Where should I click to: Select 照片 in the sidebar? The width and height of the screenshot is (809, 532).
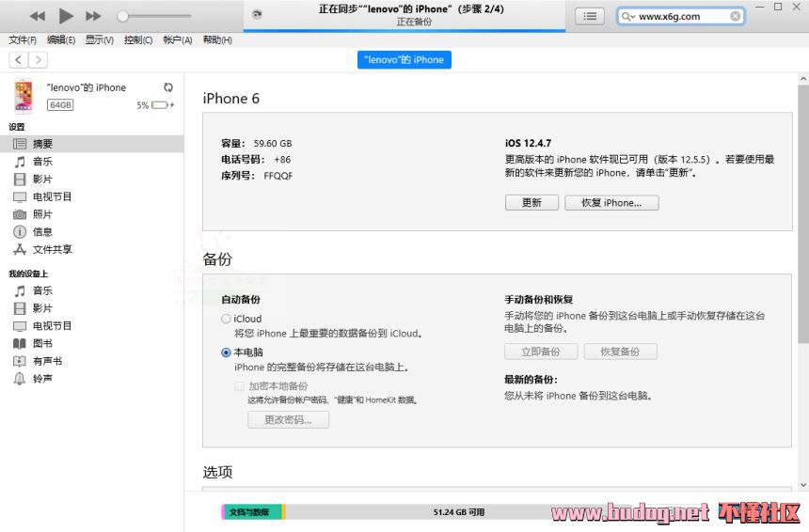(42, 214)
